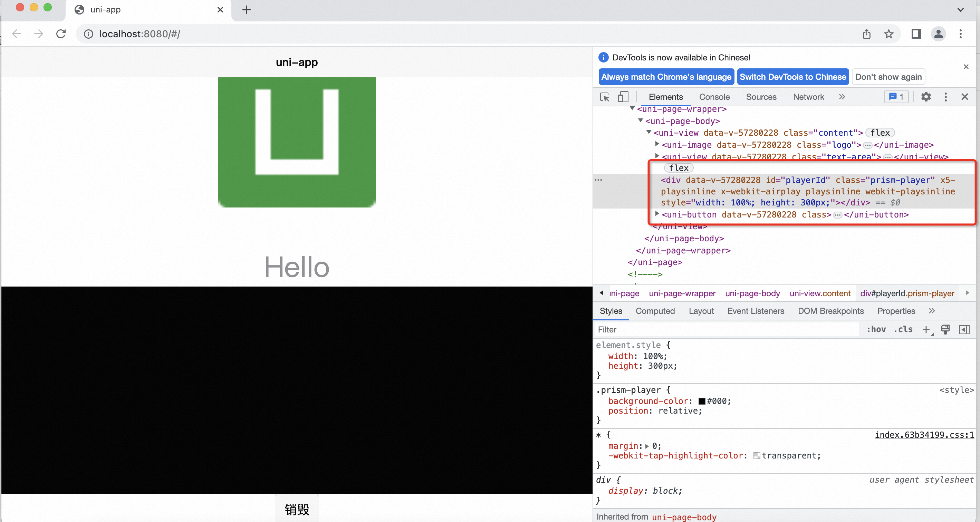Click the browser forward arrow
The width and height of the screenshot is (980, 522).
pyautogui.click(x=38, y=34)
